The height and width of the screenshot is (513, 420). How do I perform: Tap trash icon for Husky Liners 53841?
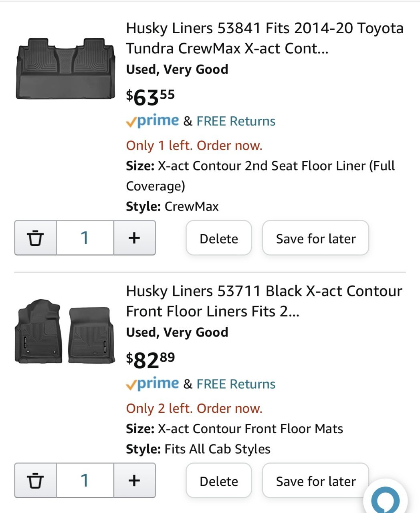pyautogui.click(x=35, y=238)
